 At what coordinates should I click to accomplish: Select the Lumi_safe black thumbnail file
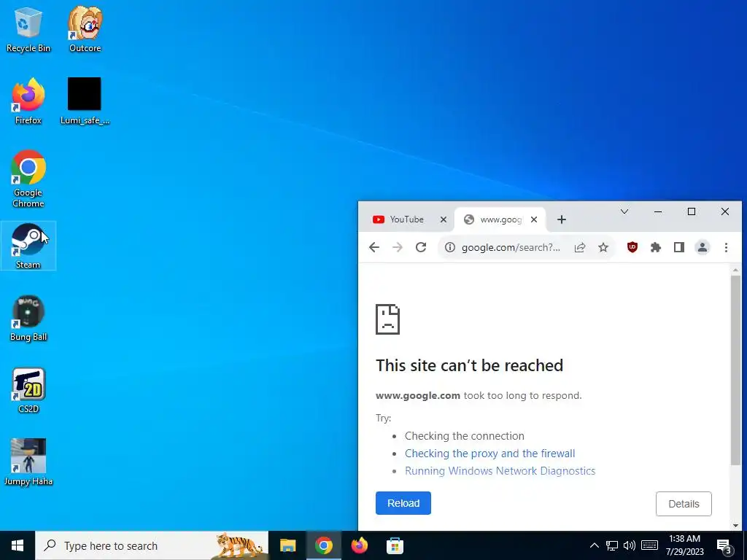pyautogui.click(x=85, y=102)
